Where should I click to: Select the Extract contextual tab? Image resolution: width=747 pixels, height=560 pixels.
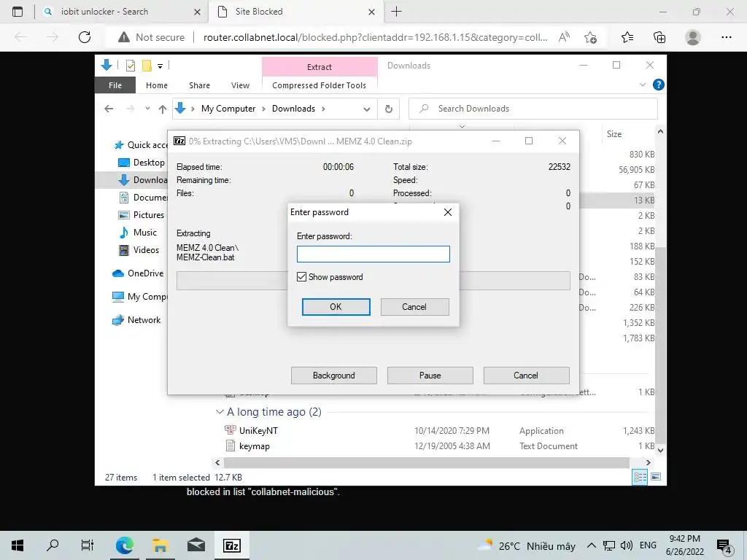pyautogui.click(x=320, y=66)
